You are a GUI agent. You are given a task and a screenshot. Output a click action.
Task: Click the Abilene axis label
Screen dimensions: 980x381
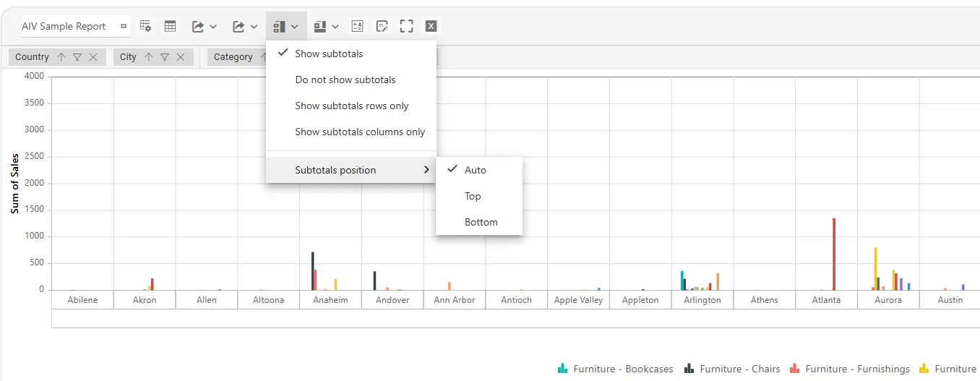(x=82, y=300)
